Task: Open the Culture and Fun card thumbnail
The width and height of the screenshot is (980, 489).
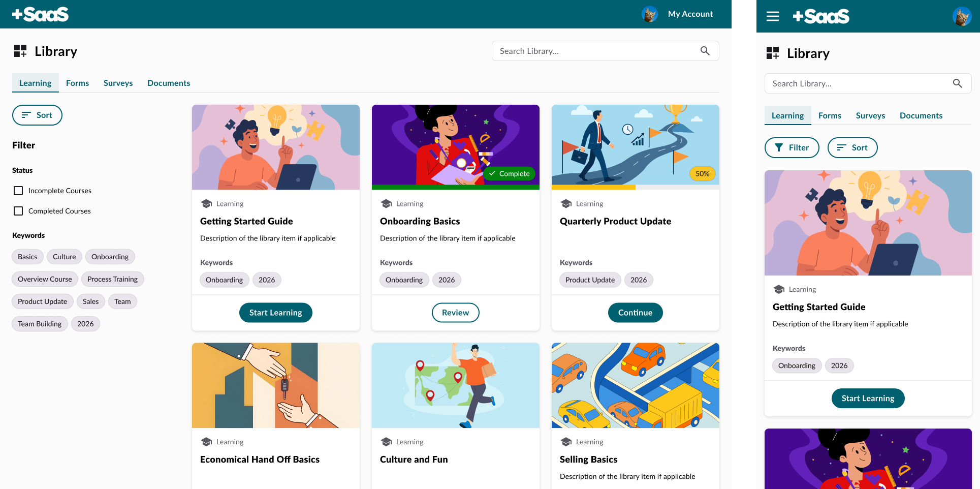Action: click(x=456, y=385)
